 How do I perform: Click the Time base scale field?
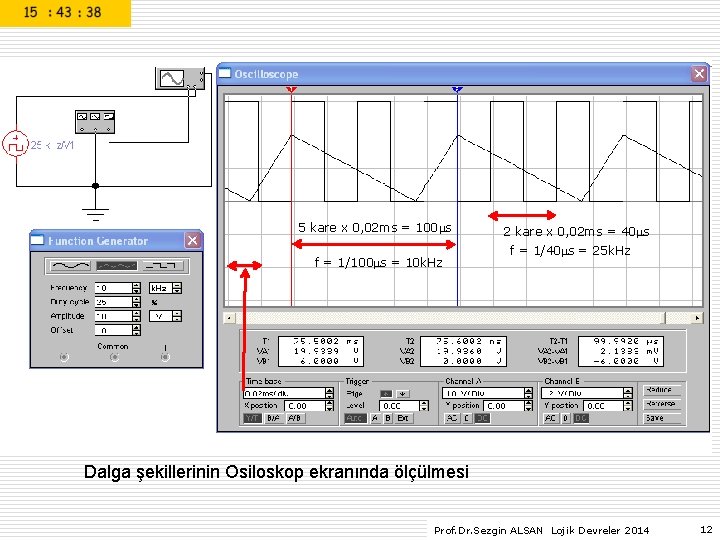pos(284,393)
